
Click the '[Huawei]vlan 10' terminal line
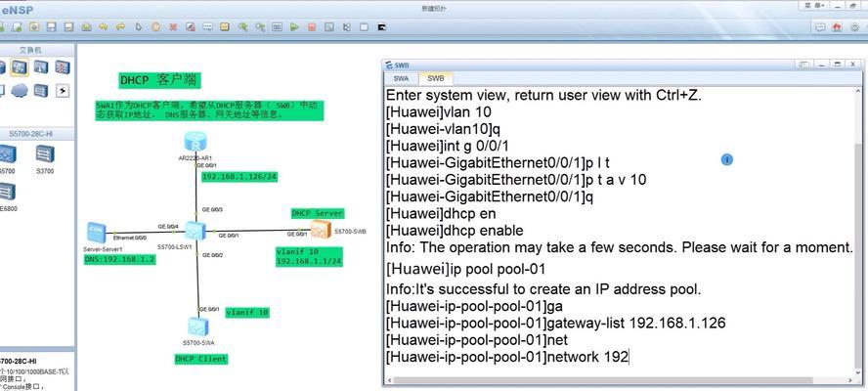coord(439,111)
